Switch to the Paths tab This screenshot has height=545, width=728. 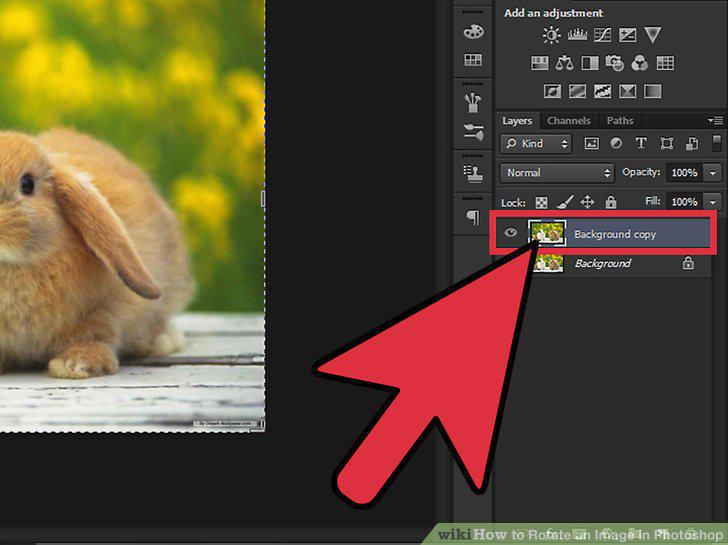620,121
